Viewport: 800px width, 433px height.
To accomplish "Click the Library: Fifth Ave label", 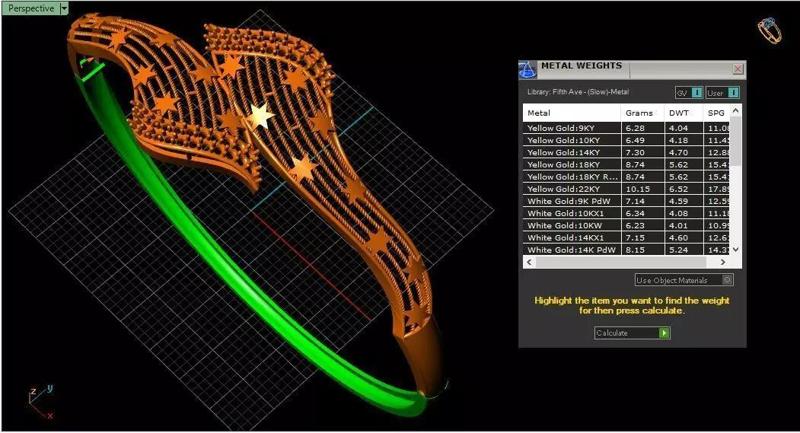I will point(578,92).
